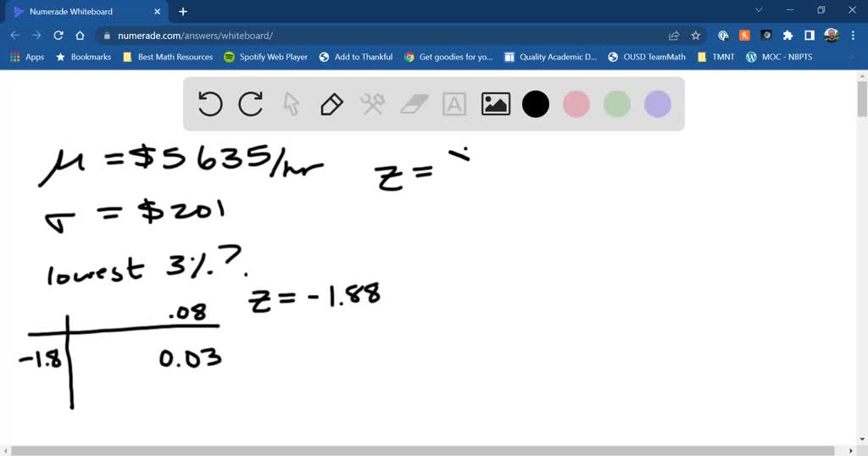Click the address bar with numerade.com URL

point(382,36)
